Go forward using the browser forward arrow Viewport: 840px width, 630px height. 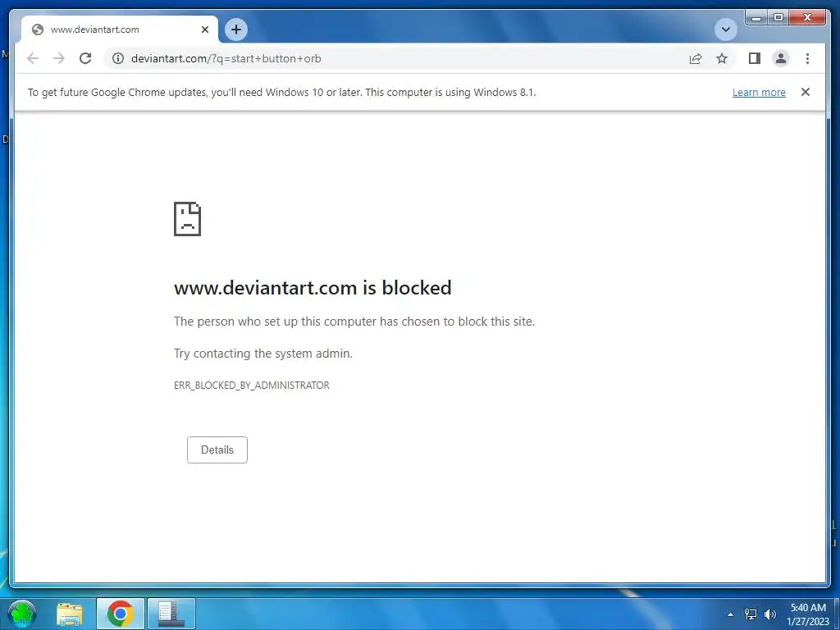pyautogui.click(x=59, y=58)
